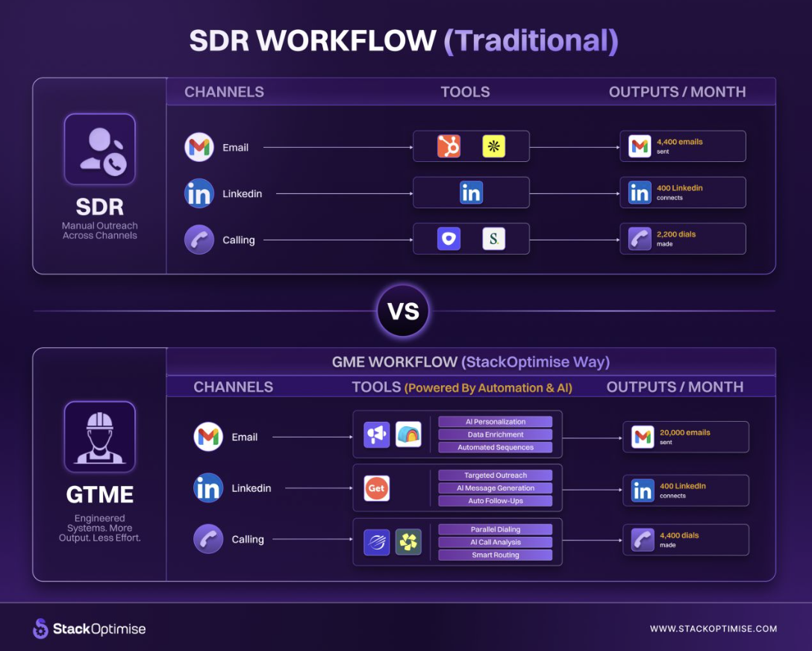Click the 'Email' label in the SDR channels
Viewport: 812px width, 651px height.
[236, 148]
